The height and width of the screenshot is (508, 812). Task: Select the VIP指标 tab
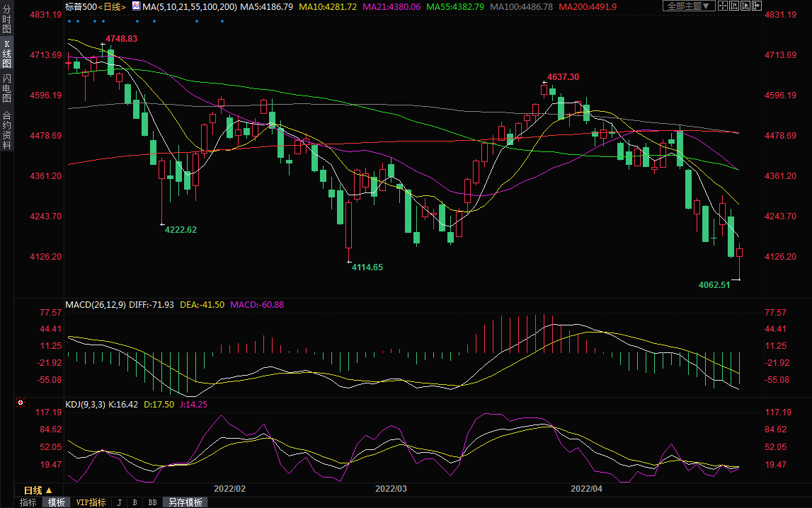[91, 502]
